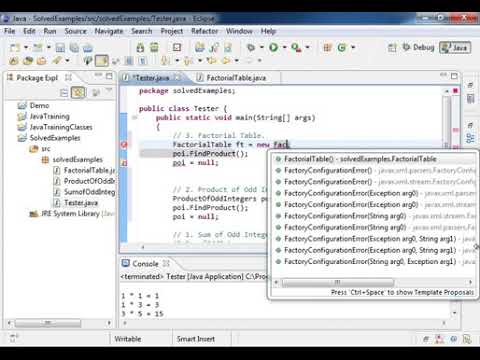The width and height of the screenshot is (480, 360).
Task: Click the Last Edit Location arrow icon
Action: [211, 61]
